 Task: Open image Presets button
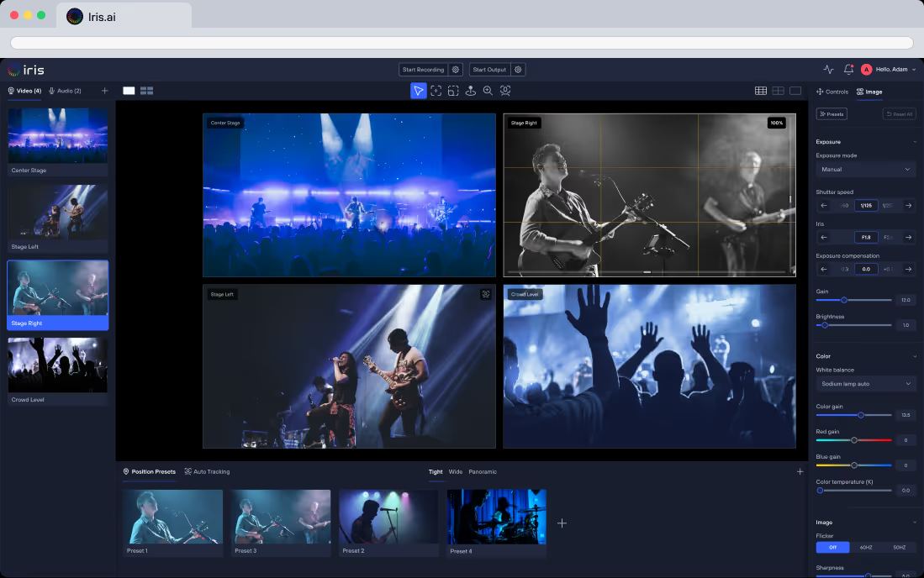(x=832, y=114)
